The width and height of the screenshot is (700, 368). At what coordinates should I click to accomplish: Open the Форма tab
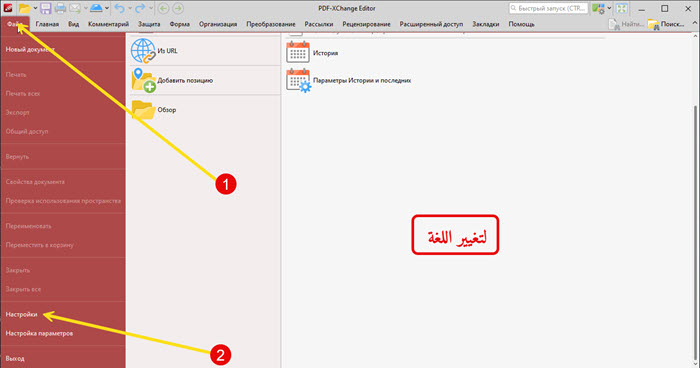[x=179, y=24]
